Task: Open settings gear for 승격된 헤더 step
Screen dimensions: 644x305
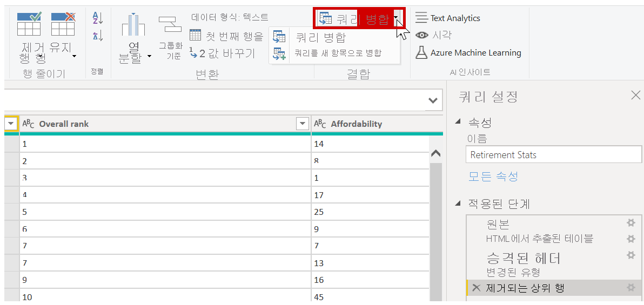Action: [x=631, y=255]
